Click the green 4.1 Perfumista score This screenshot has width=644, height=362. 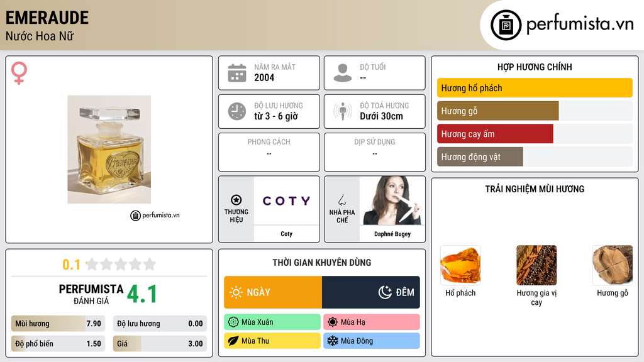(142, 294)
